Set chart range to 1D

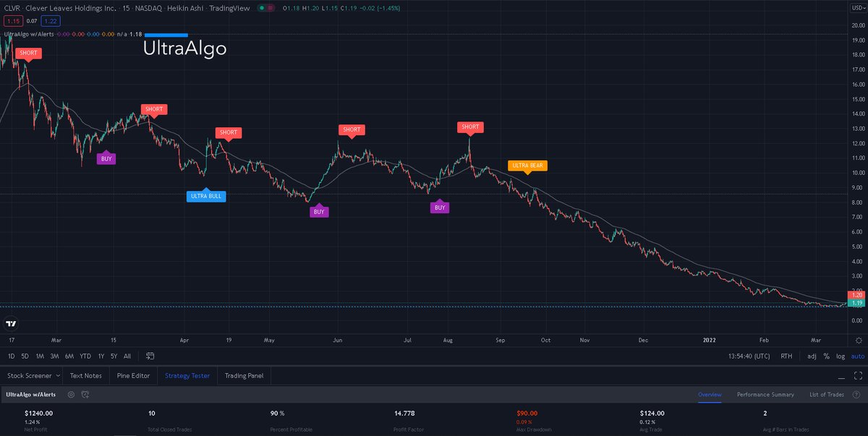coord(12,356)
